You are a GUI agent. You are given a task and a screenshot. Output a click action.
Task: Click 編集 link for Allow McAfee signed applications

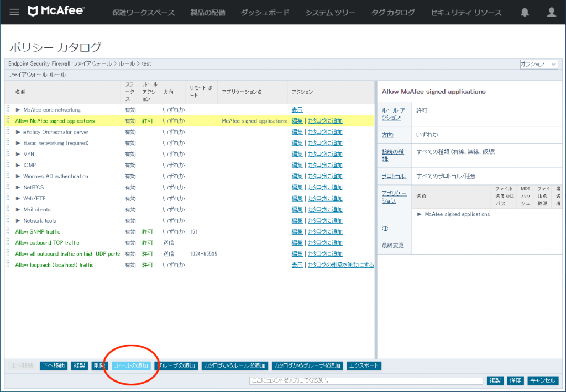click(297, 121)
